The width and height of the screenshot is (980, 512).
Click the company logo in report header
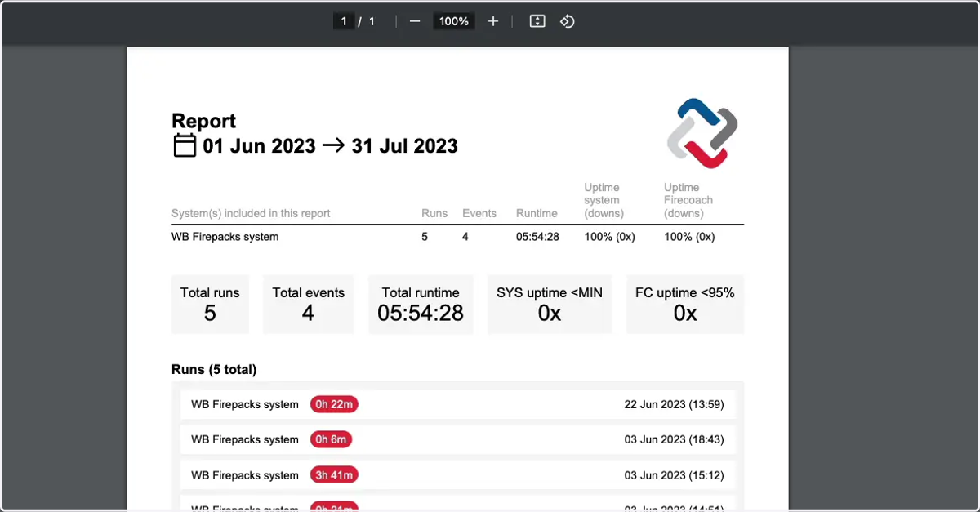click(x=702, y=133)
